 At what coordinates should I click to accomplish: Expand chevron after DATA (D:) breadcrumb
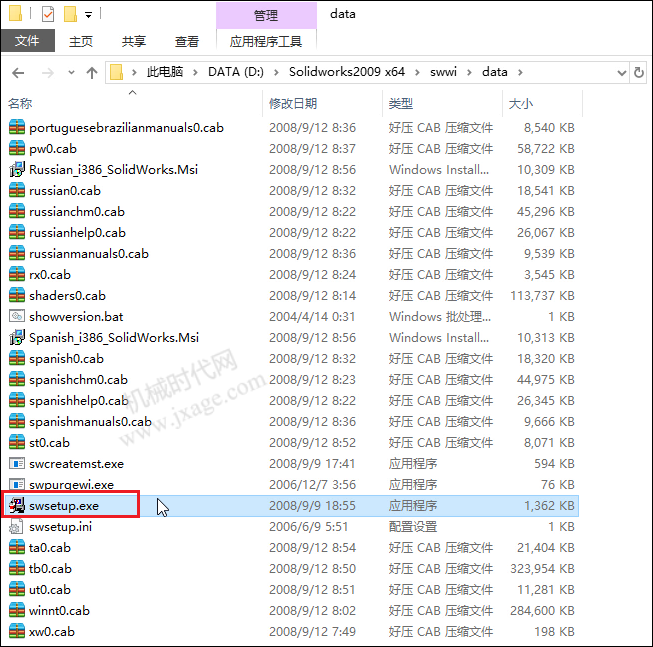point(276,72)
